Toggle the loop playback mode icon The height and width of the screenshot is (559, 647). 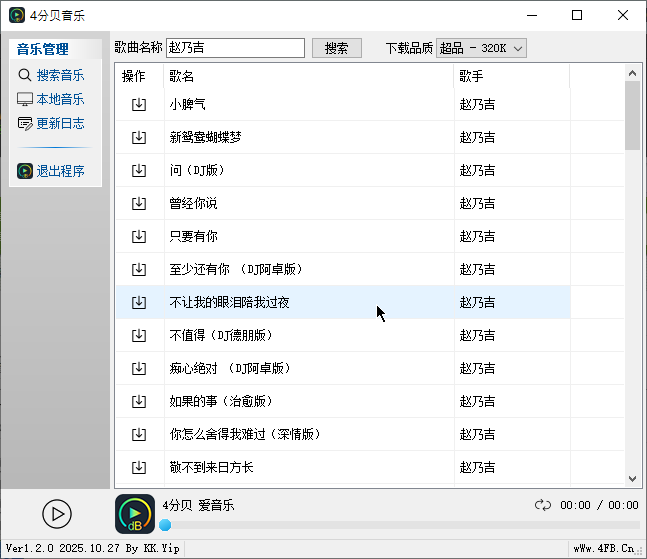tap(544, 505)
